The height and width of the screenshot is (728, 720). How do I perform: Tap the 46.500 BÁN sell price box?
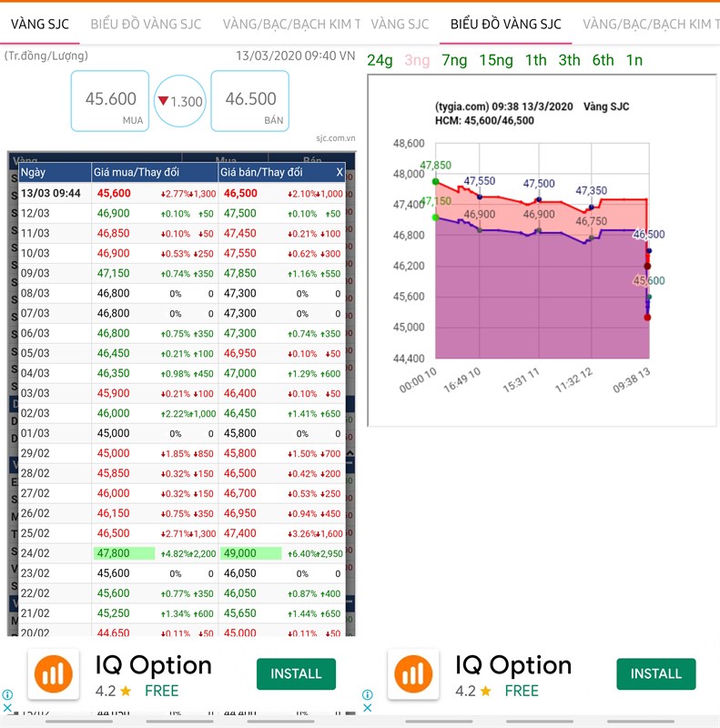[250, 101]
